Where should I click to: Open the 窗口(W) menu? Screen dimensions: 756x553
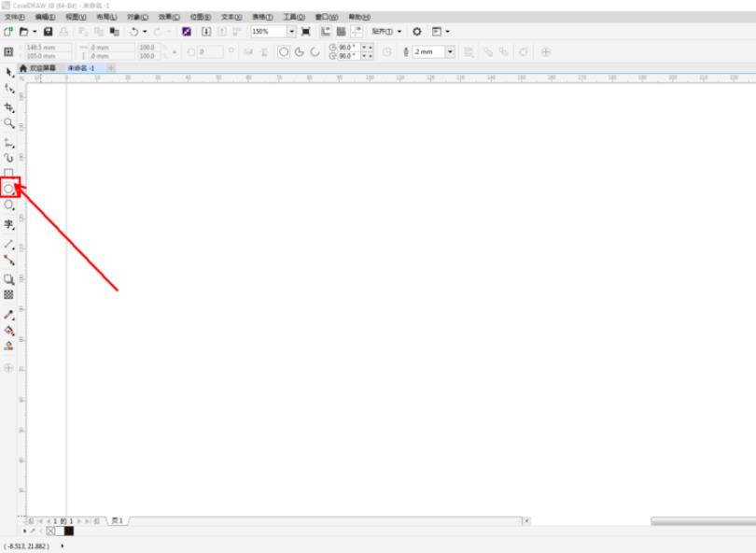tap(327, 17)
